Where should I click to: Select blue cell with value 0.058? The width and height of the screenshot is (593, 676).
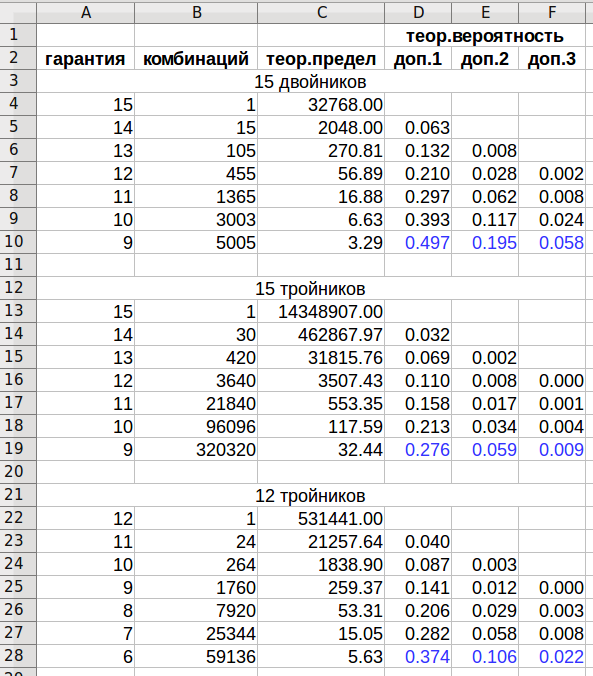click(552, 243)
